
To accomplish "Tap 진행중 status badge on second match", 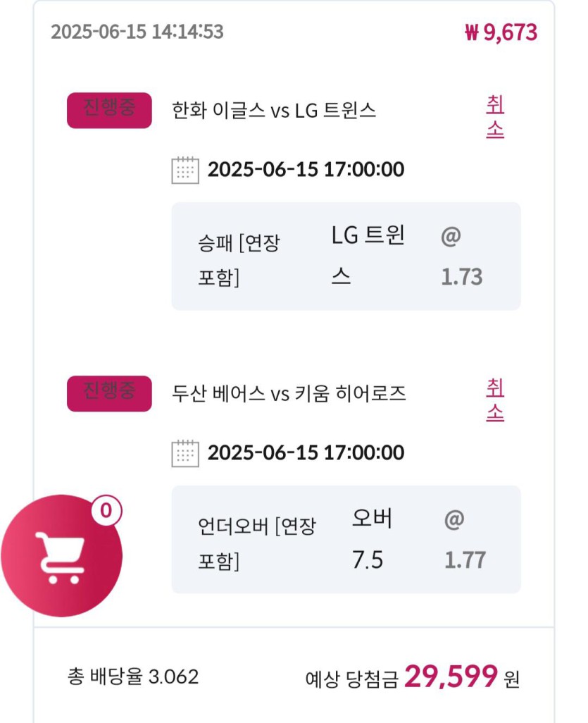I will click(x=109, y=393).
